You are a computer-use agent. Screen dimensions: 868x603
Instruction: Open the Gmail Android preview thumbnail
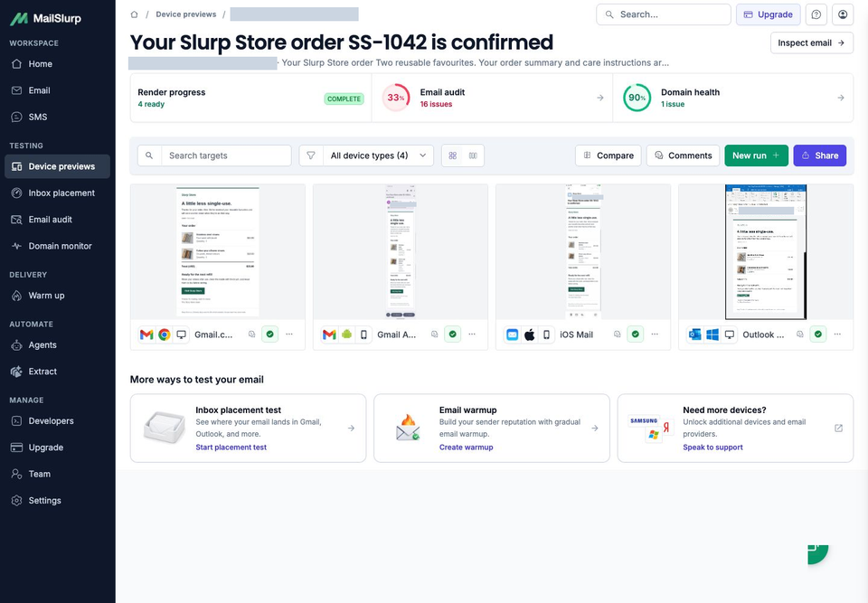point(401,252)
